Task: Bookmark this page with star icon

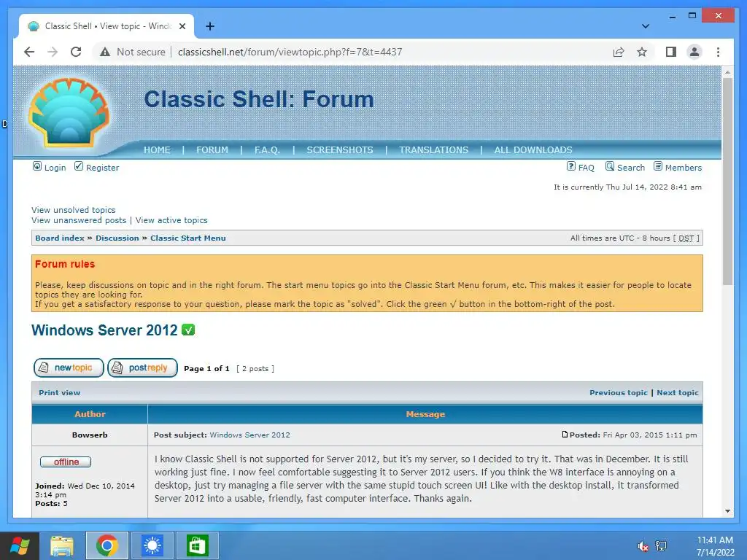Action: tap(642, 52)
